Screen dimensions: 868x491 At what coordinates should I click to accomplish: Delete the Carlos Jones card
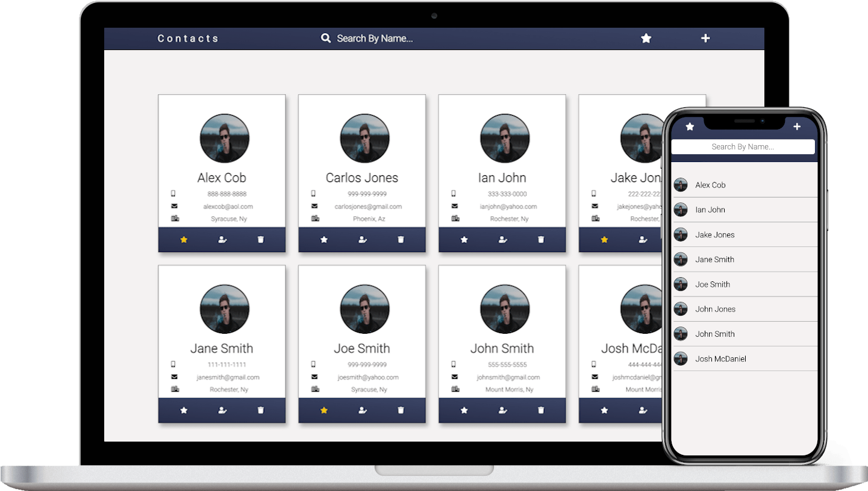[x=401, y=240]
